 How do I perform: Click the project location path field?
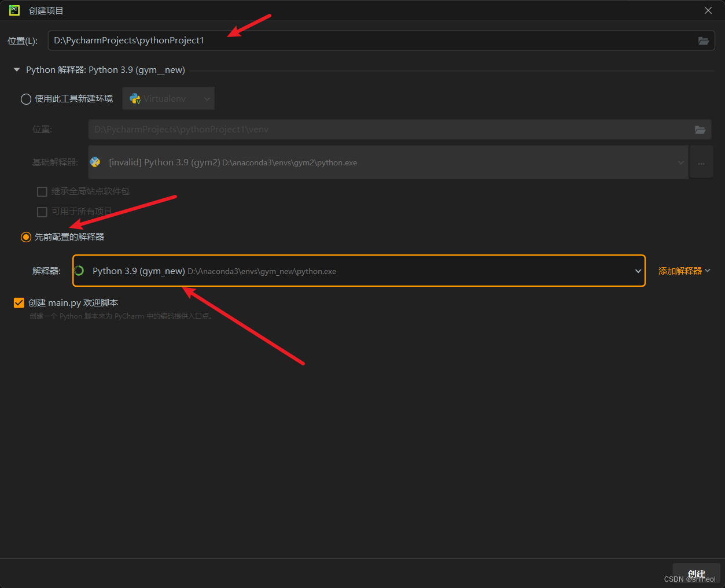(381, 40)
